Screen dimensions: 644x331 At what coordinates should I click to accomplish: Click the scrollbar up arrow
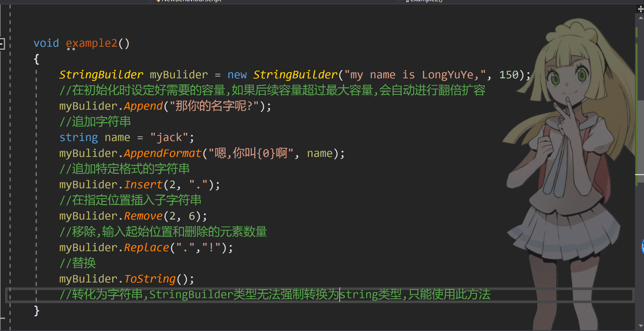pos(640,18)
